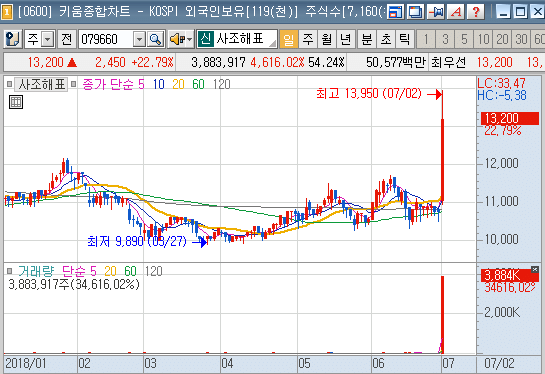
Task: Open the '주' market type dropdown
Action: (48, 39)
